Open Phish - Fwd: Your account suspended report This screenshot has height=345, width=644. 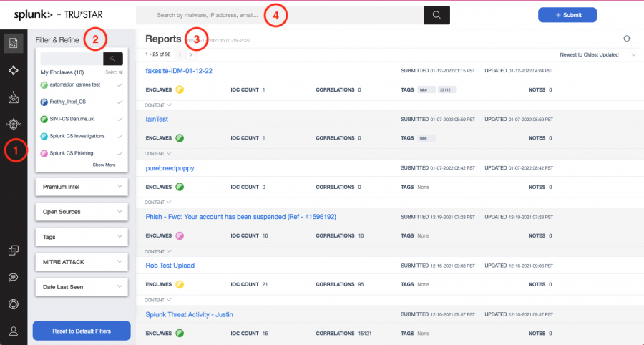pyautogui.click(x=240, y=217)
